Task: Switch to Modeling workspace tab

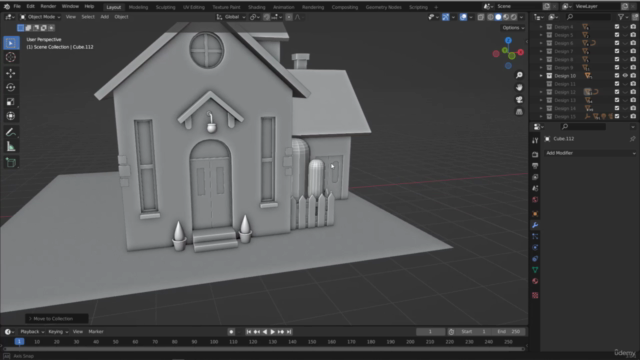Action: (138, 7)
